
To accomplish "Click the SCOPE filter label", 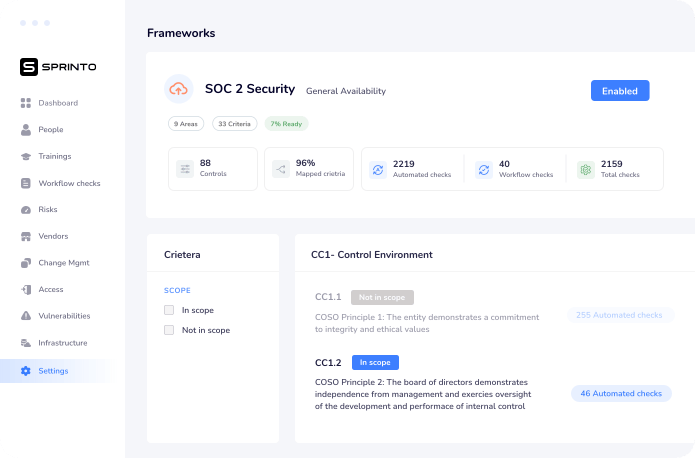I will (177, 290).
